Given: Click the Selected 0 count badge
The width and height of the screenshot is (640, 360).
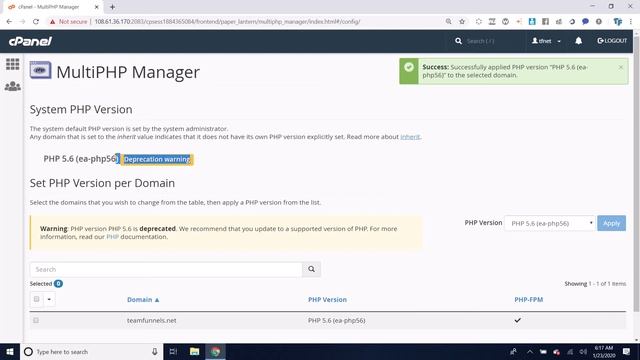Looking at the screenshot, I should point(58,284).
